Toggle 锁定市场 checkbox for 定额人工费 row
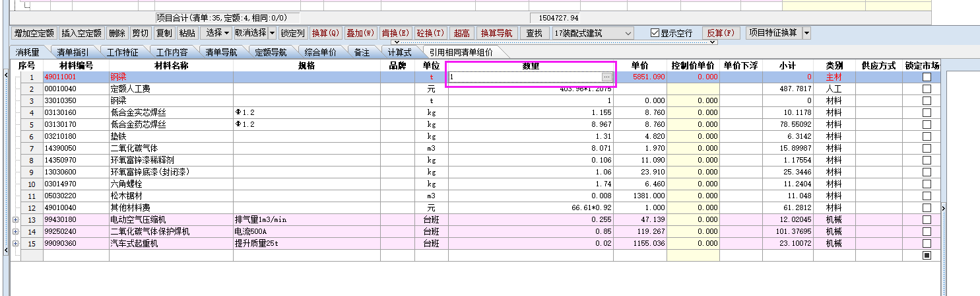This screenshot has height=296, width=980. 927,89
